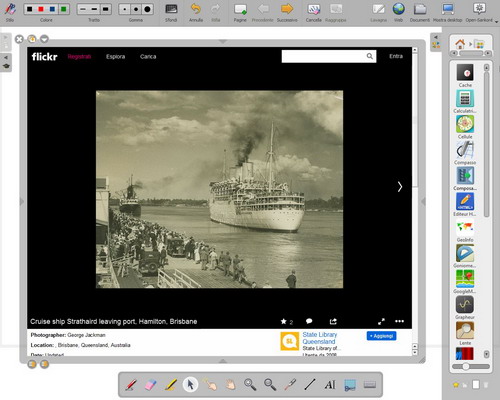Click the ship photograph
This screenshot has width=500, height=400.
pyautogui.click(x=219, y=189)
